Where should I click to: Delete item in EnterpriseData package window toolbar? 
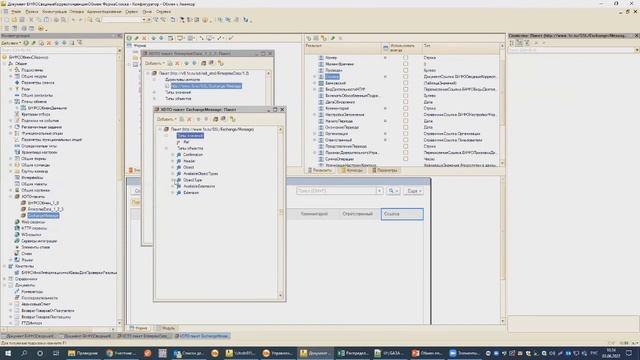[x=178, y=63]
